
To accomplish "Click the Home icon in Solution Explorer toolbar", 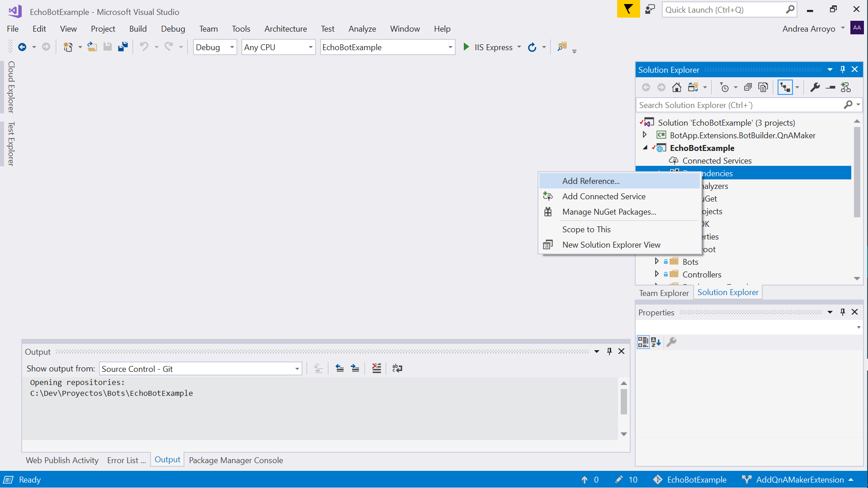I will pyautogui.click(x=676, y=87).
